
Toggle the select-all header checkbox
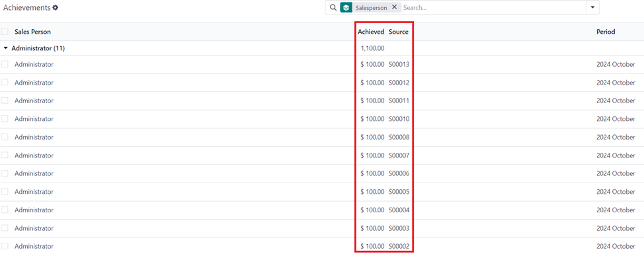pos(5,32)
